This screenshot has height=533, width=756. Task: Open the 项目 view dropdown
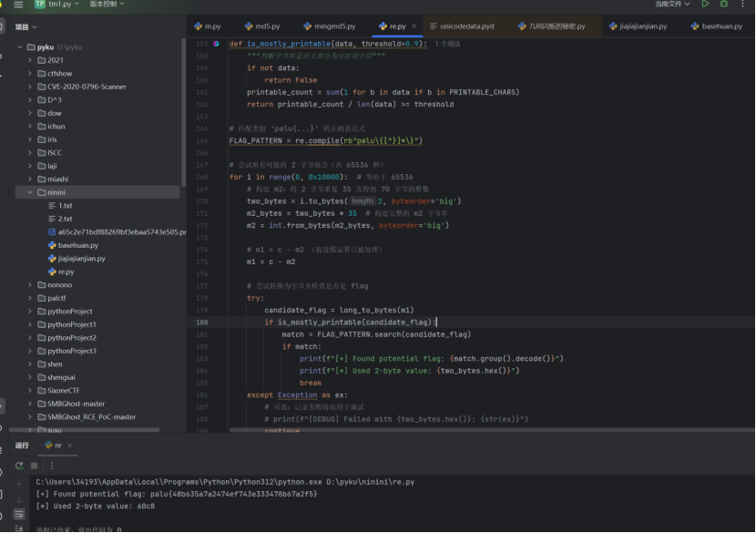[26, 27]
